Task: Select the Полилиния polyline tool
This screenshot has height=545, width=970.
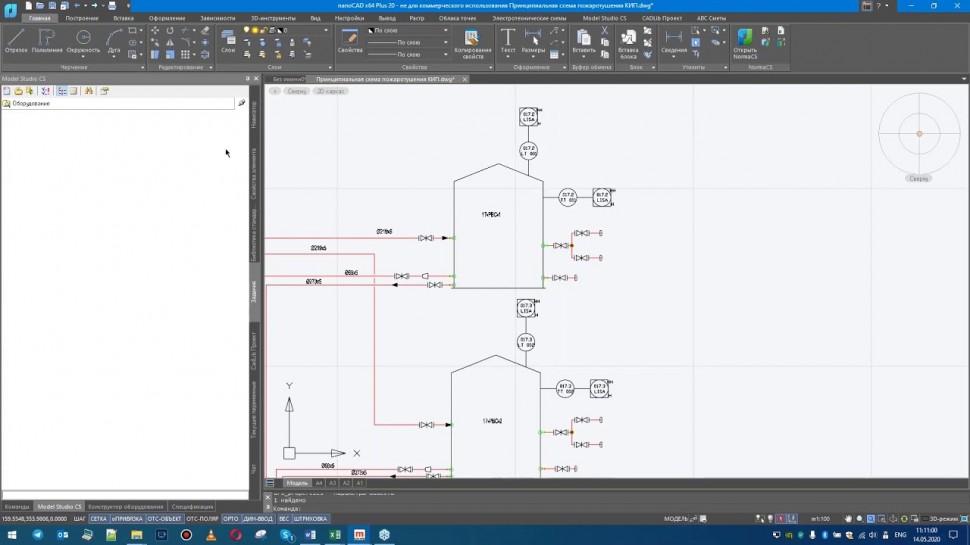Action: tap(47, 40)
